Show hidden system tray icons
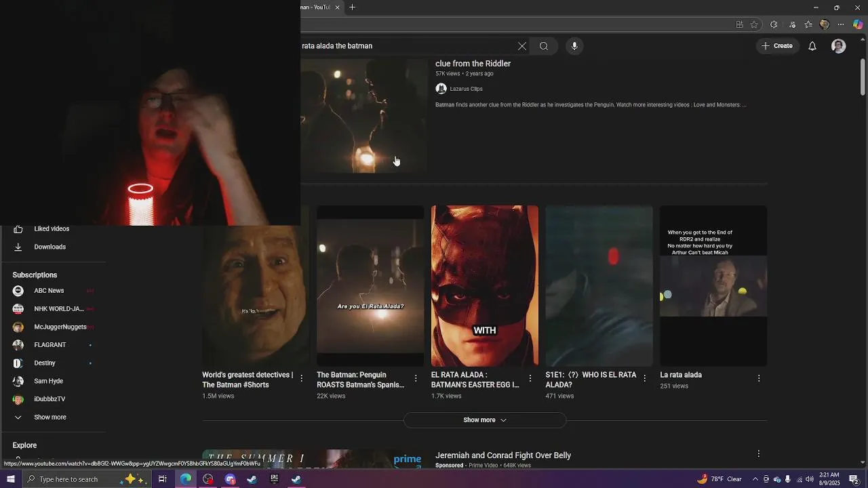 [x=755, y=479]
